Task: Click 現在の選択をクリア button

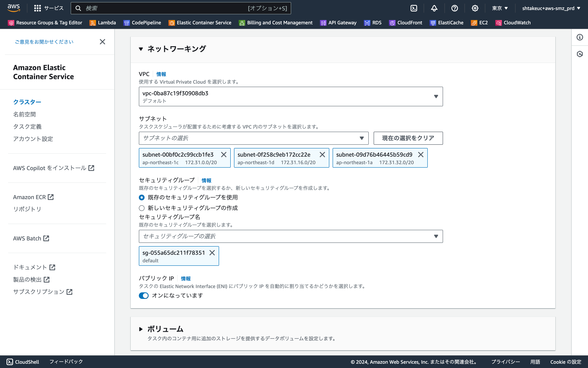Action: click(408, 138)
